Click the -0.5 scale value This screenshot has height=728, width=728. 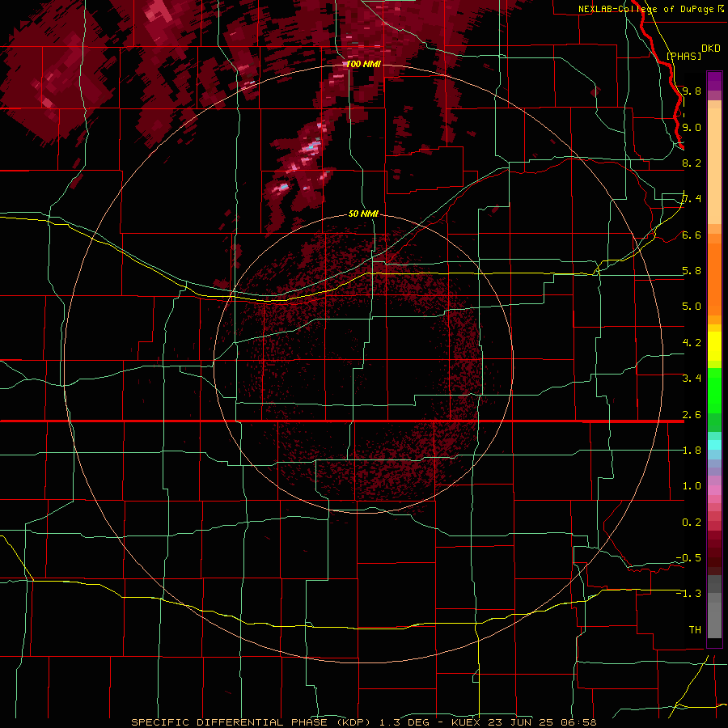click(x=688, y=558)
